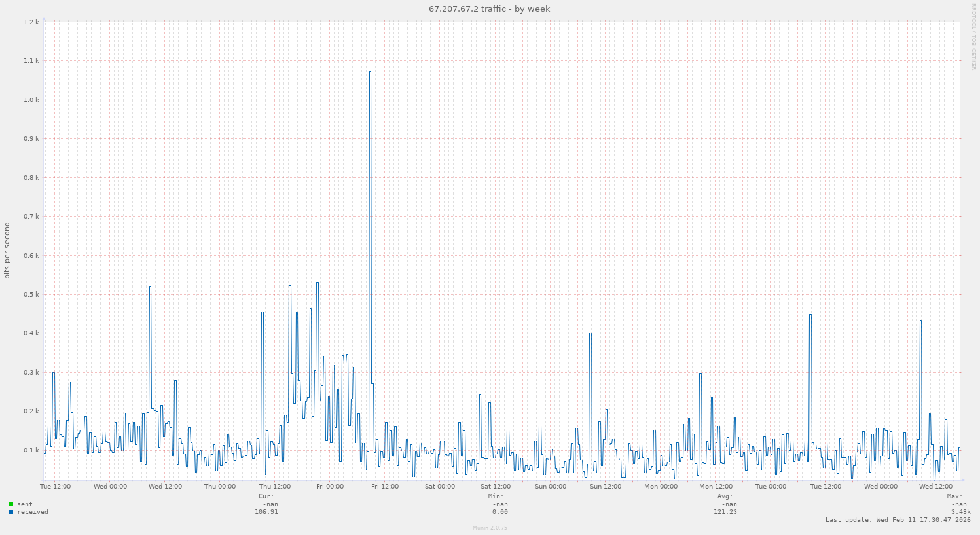Screen dimensions: 980x535
Task: Click the tallest traffic spike near Fri 12:00
Action: [x=370, y=72]
